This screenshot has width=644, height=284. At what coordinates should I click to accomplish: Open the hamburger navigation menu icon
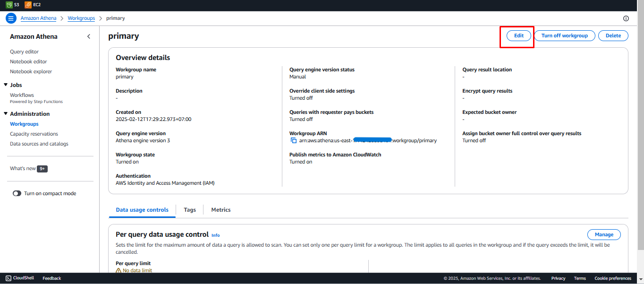[x=11, y=18]
